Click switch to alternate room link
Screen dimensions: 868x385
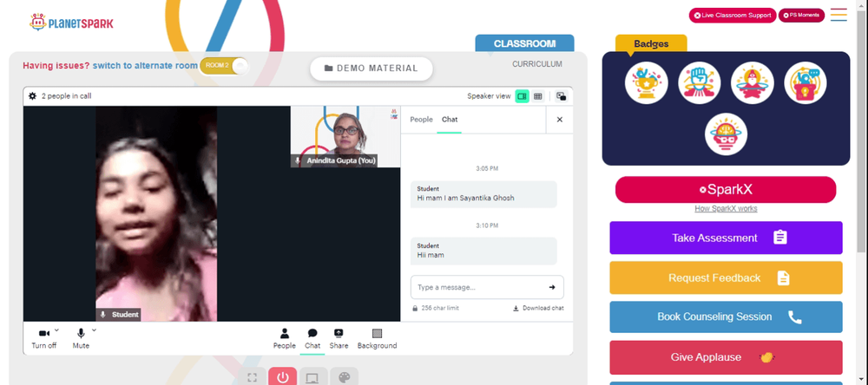click(x=145, y=66)
